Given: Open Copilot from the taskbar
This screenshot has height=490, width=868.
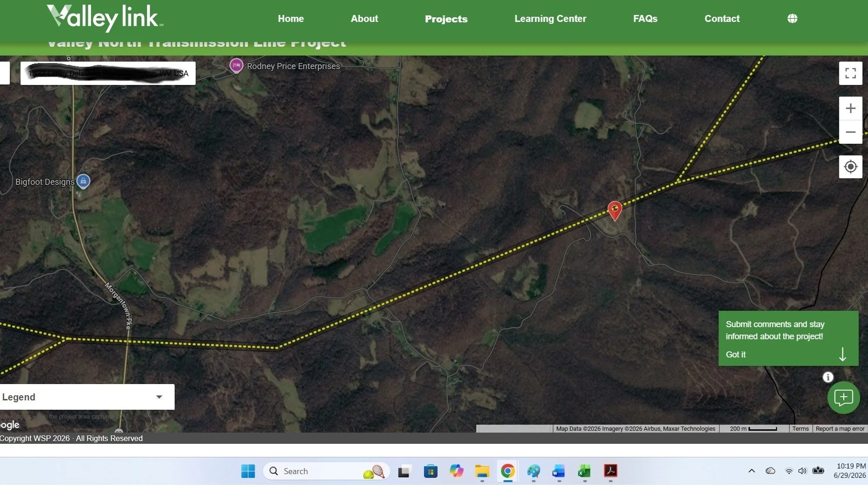Looking at the screenshot, I should point(457,471).
